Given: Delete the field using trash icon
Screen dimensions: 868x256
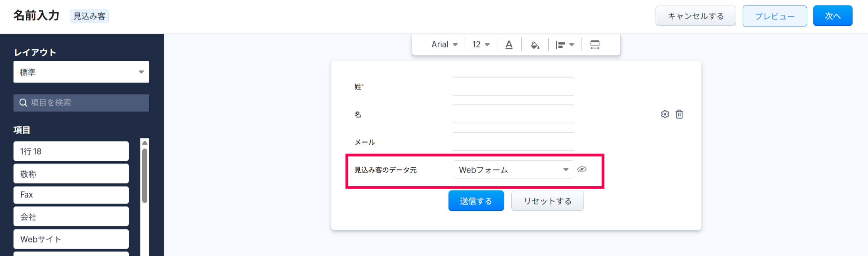Looking at the screenshot, I should click(679, 114).
